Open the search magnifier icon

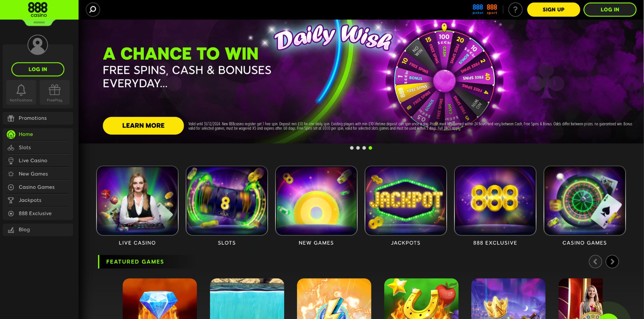[x=93, y=9]
